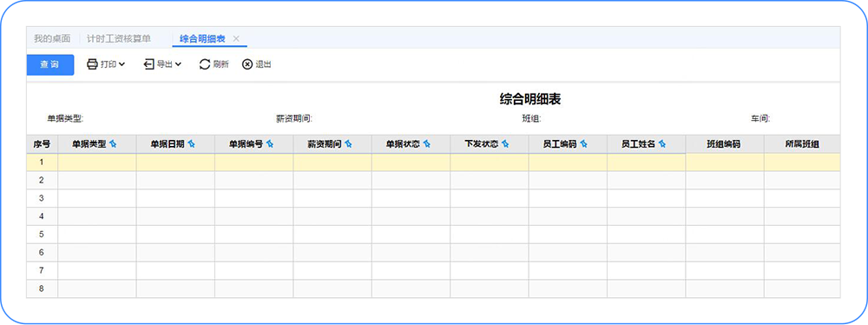Switch to 计时工资核算单 tab
The height and width of the screenshot is (325, 868).
119,39
